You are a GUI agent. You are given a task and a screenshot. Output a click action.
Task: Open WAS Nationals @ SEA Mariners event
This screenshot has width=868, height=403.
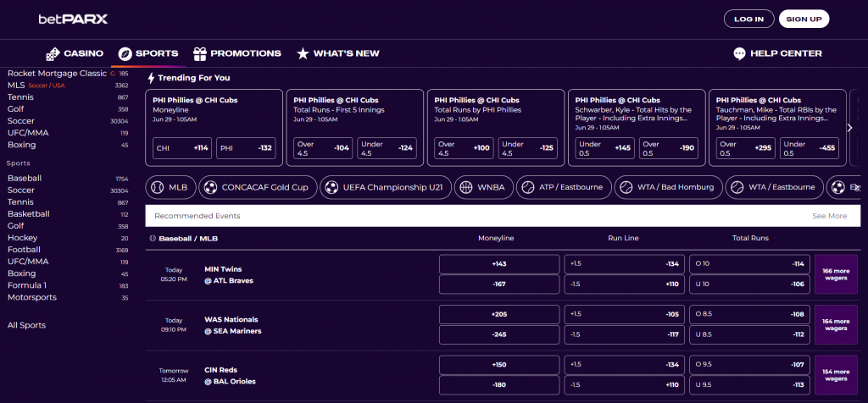pyautogui.click(x=232, y=325)
